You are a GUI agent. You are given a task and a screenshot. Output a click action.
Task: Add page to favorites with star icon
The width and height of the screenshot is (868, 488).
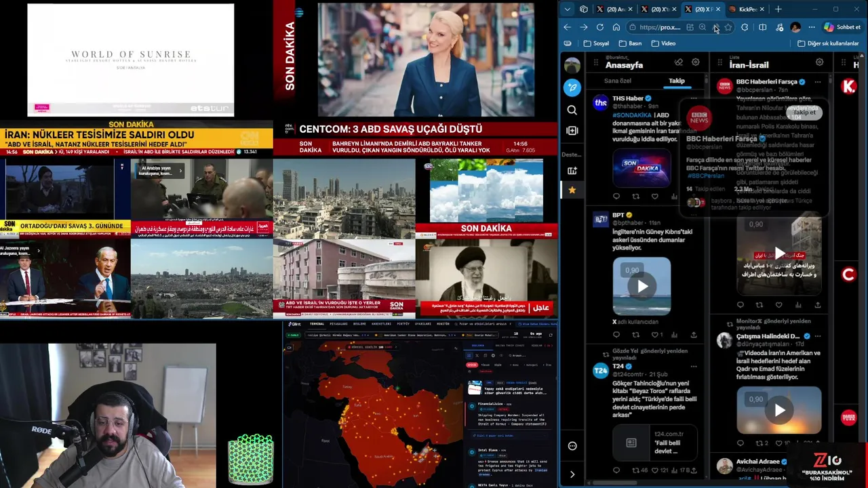coord(728,27)
